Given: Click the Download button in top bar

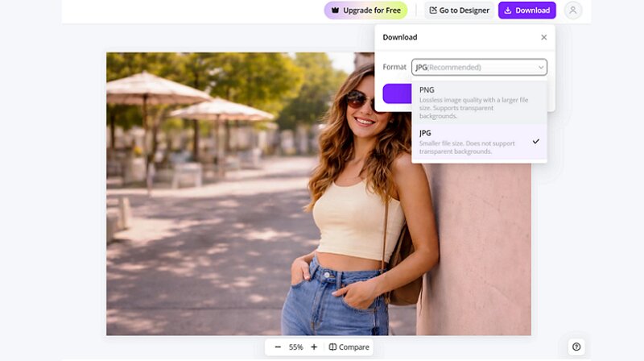Looking at the screenshot, I should [526, 10].
